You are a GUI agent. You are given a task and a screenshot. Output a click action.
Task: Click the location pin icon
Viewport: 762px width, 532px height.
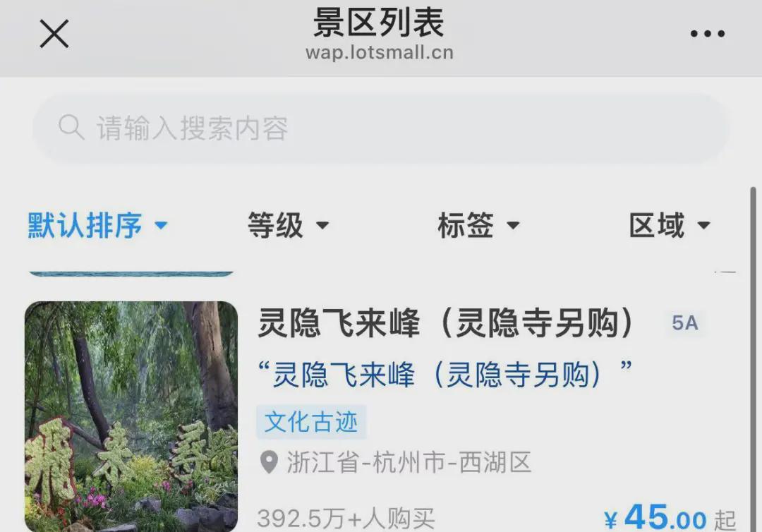click(269, 462)
